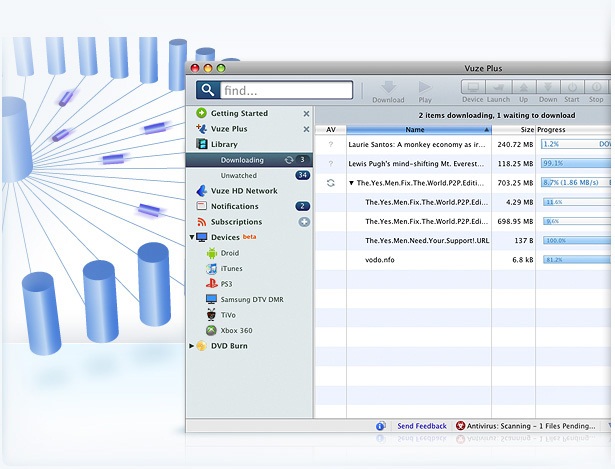
Task: Close the Getting Started sidebar entry
Action: coord(306,113)
